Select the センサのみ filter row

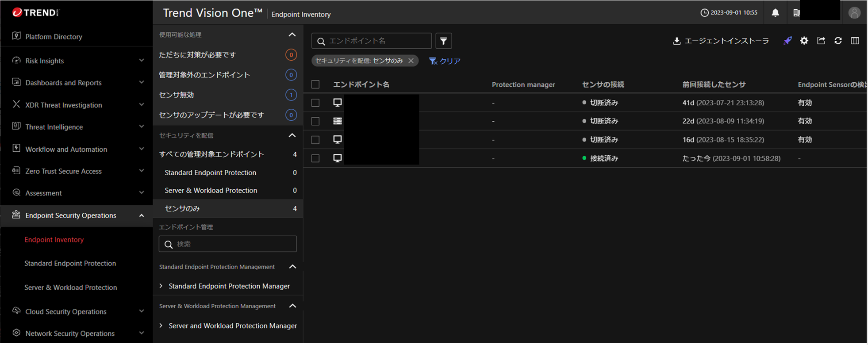[228, 208]
